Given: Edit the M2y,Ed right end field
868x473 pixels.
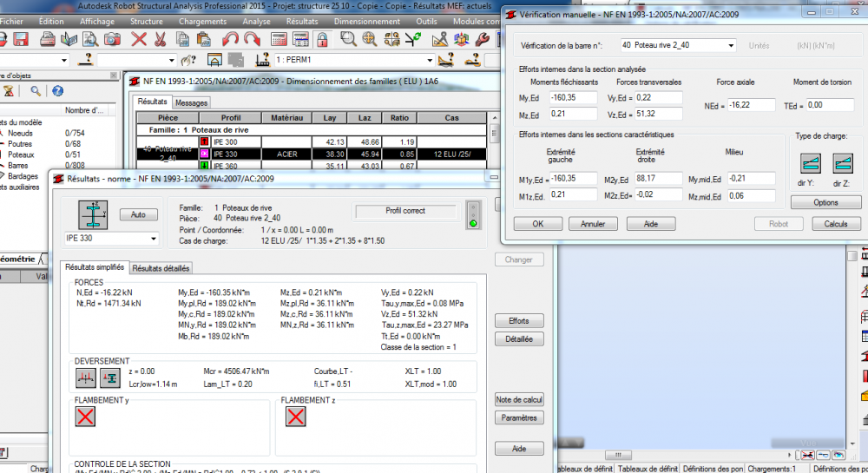Looking at the screenshot, I should 658,178.
